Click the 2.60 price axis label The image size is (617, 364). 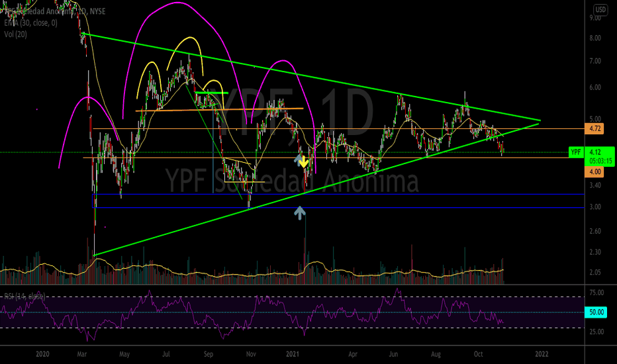coord(595,231)
